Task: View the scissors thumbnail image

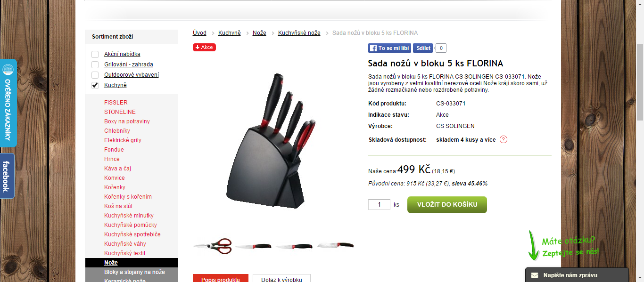Action: pos(213,246)
